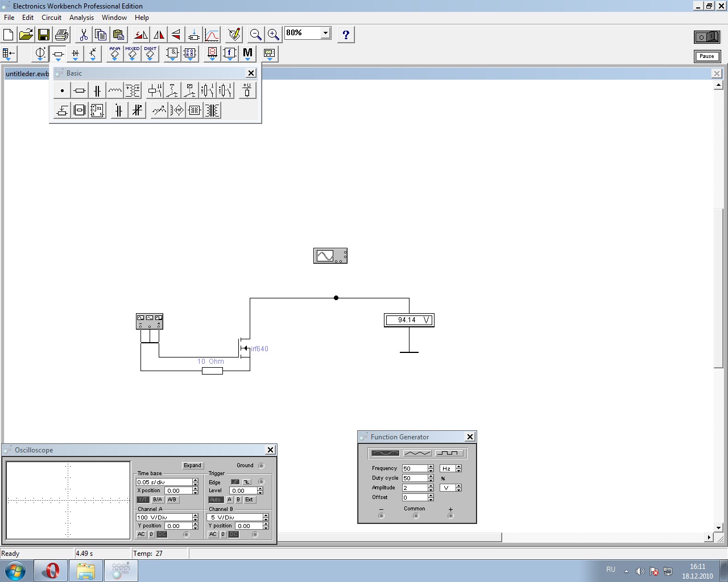Display the analysis graphs
The image size is (728, 582).
coord(212,35)
